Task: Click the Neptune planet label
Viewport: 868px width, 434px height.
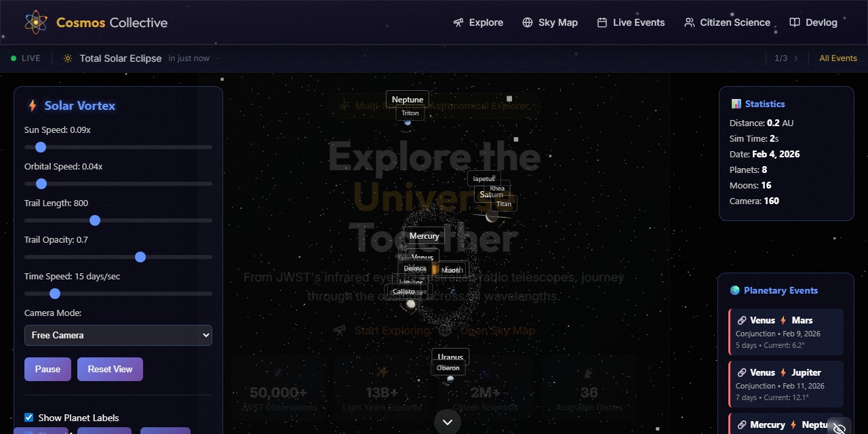Action: 408,100
